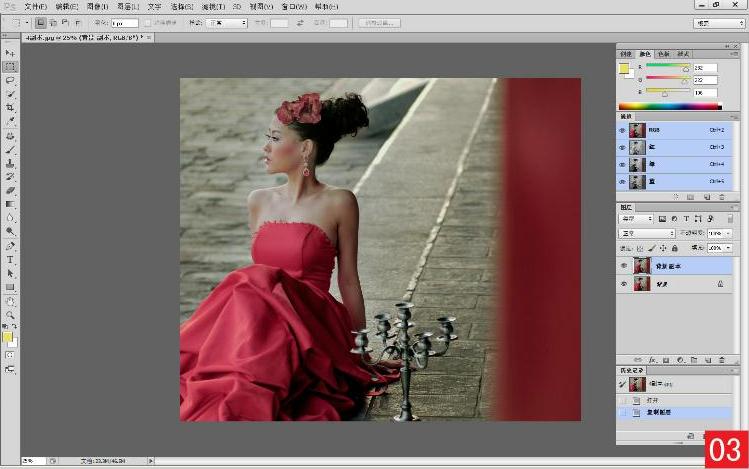The height and width of the screenshot is (469, 749).
Task: Select the Clone Stamp tool
Action: (x=10, y=163)
